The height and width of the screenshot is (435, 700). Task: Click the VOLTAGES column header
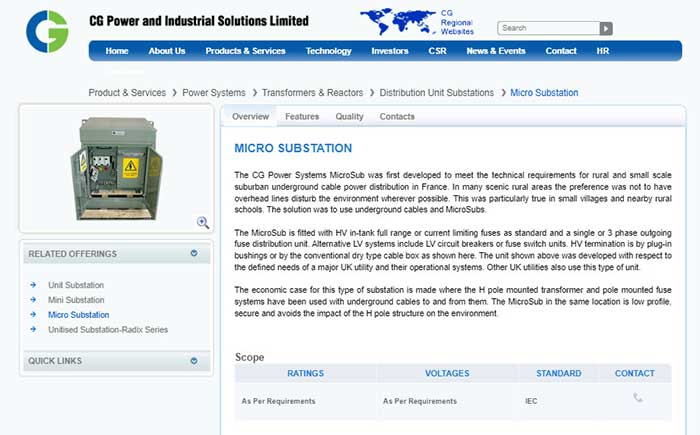(x=447, y=373)
